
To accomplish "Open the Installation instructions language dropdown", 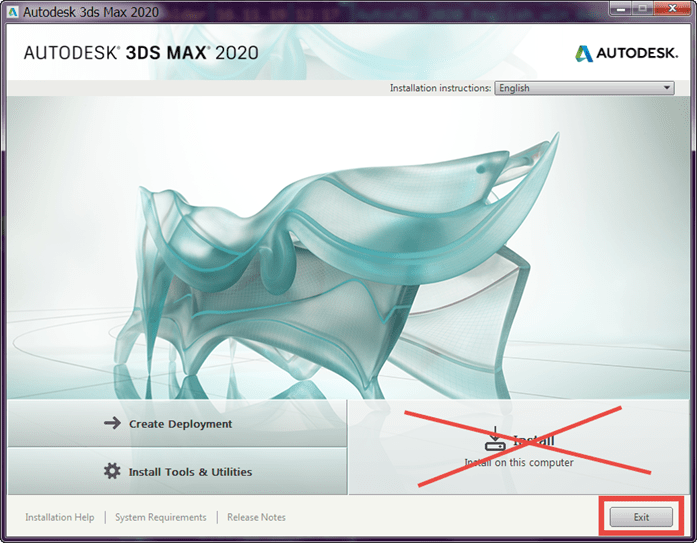I will coord(584,88).
